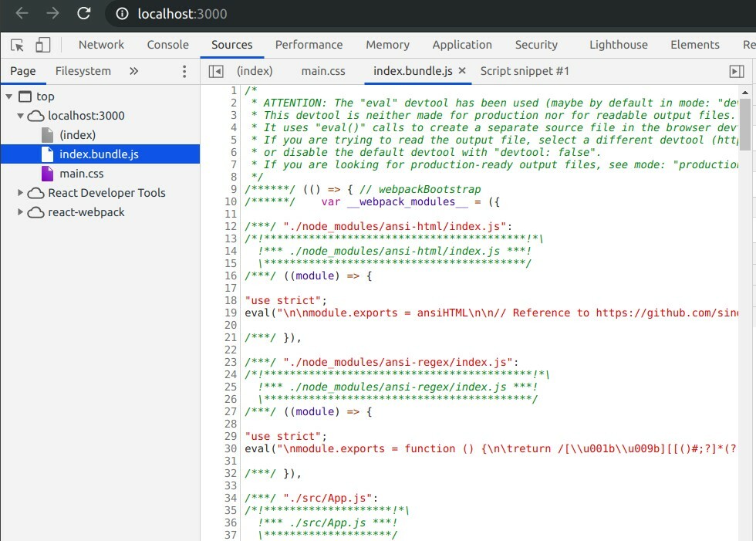
Task: Click the index.bundle.js file icon
Action: pos(47,154)
